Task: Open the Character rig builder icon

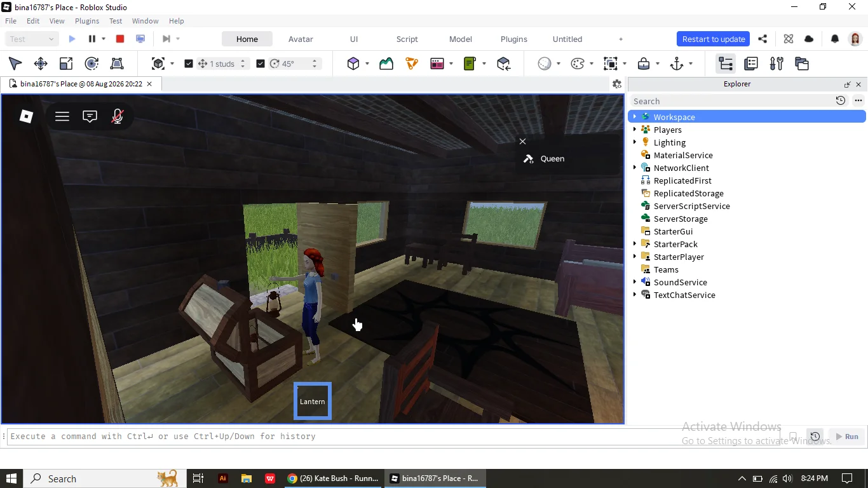Action: click(412, 64)
